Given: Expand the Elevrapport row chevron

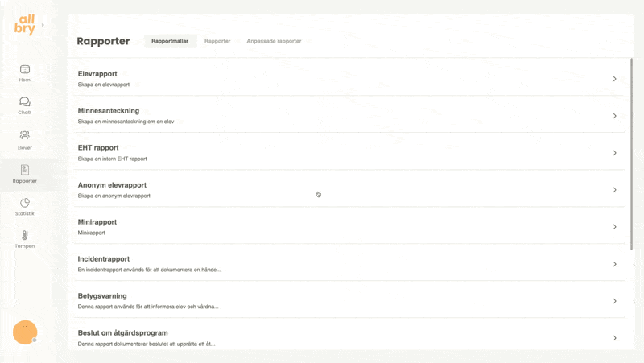Looking at the screenshot, I should (614, 79).
